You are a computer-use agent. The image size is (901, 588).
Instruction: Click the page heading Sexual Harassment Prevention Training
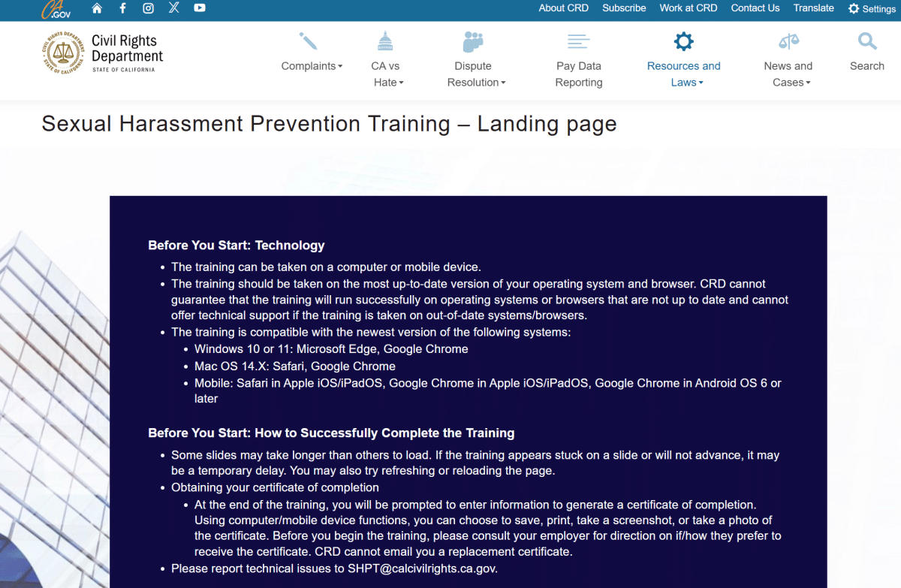(329, 124)
